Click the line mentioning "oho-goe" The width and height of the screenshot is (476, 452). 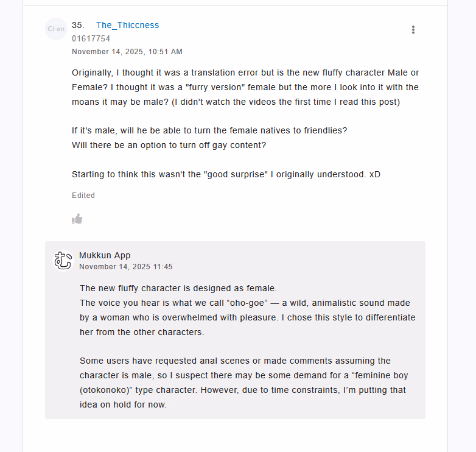click(245, 303)
